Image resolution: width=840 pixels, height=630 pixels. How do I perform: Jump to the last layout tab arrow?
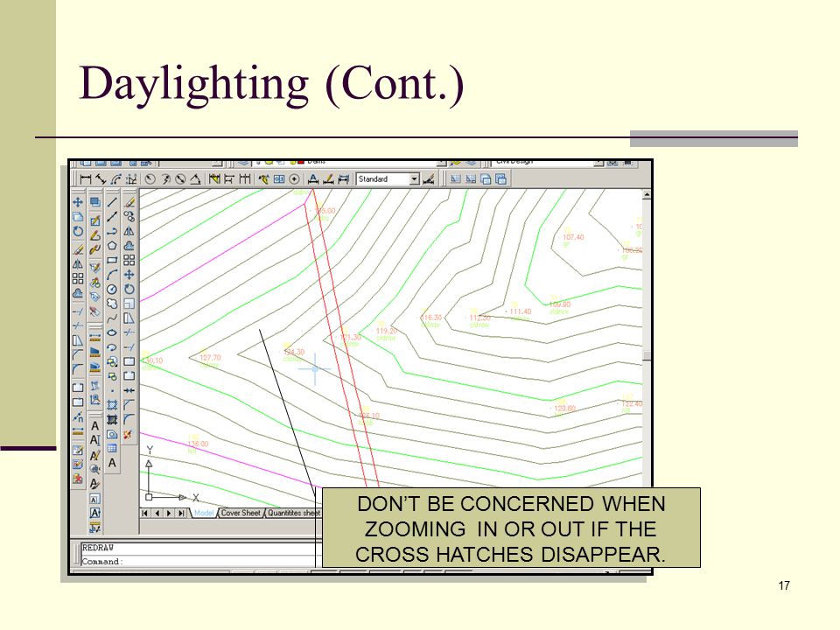coord(182,513)
